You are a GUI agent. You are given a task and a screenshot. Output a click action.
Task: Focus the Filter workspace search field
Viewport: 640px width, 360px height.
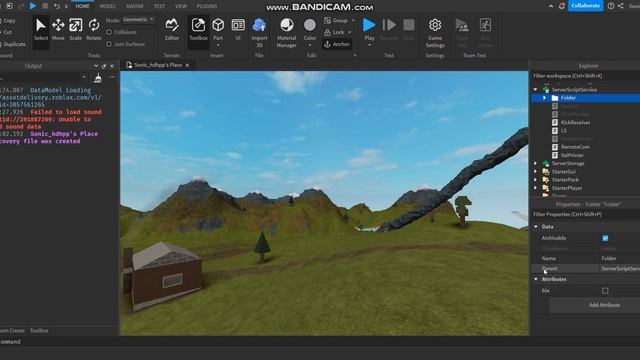[586, 76]
